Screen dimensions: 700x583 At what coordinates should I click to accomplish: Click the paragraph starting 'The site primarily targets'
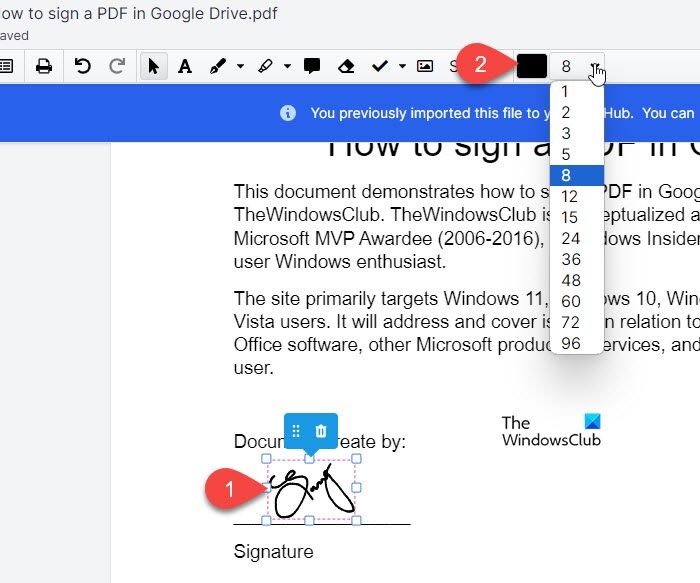(x=467, y=333)
